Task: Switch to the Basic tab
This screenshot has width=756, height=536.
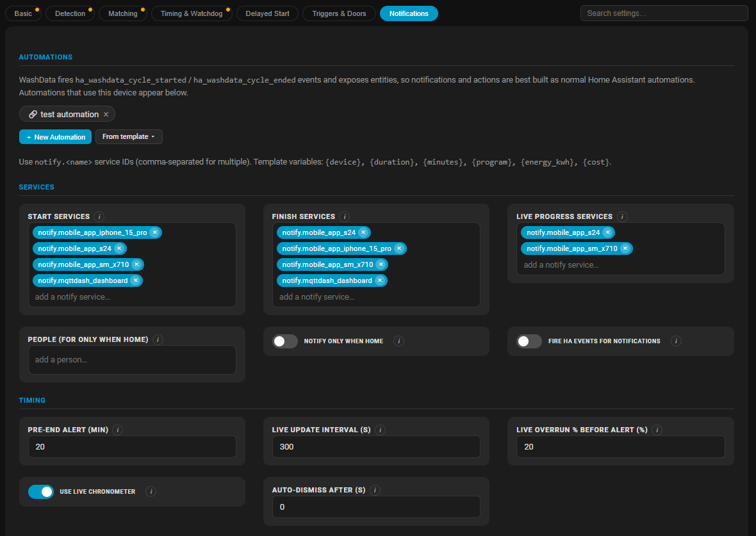Action: 23,13
